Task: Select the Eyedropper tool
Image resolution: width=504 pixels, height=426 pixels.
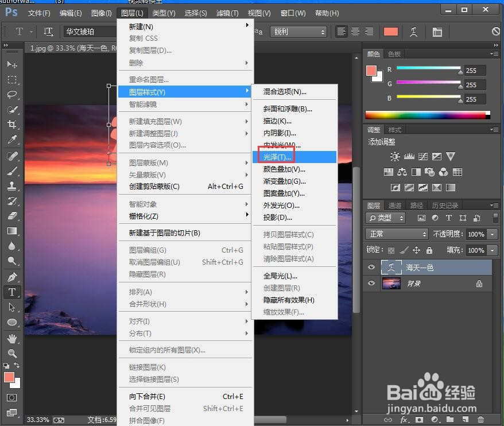Action: click(x=12, y=140)
